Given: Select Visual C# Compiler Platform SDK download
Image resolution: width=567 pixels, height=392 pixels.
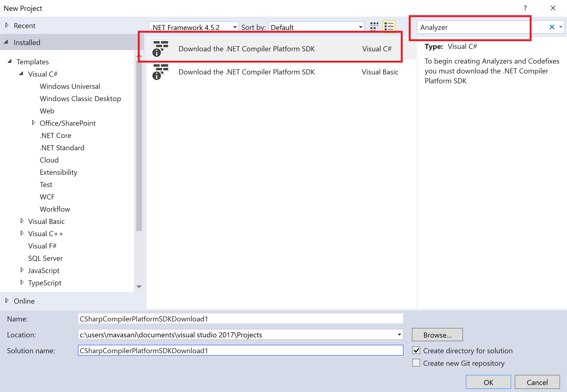Looking at the screenshot, I should point(281,49).
